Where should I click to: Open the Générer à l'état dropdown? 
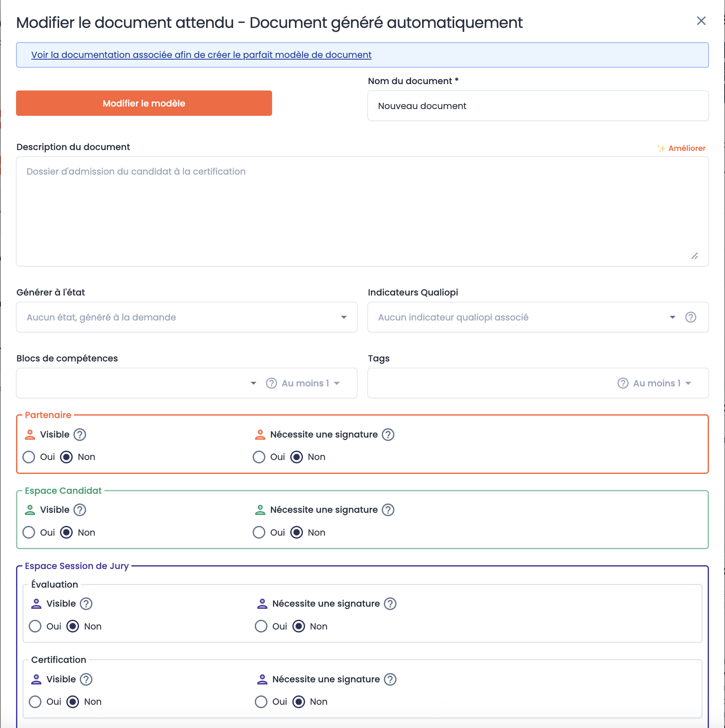pos(187,317)
